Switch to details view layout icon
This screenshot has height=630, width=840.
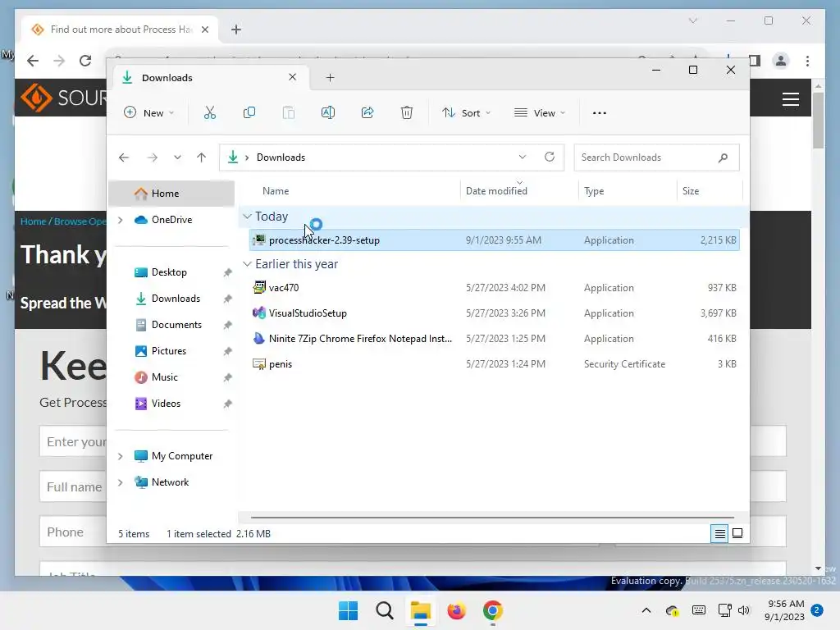[x=719, y=533]
